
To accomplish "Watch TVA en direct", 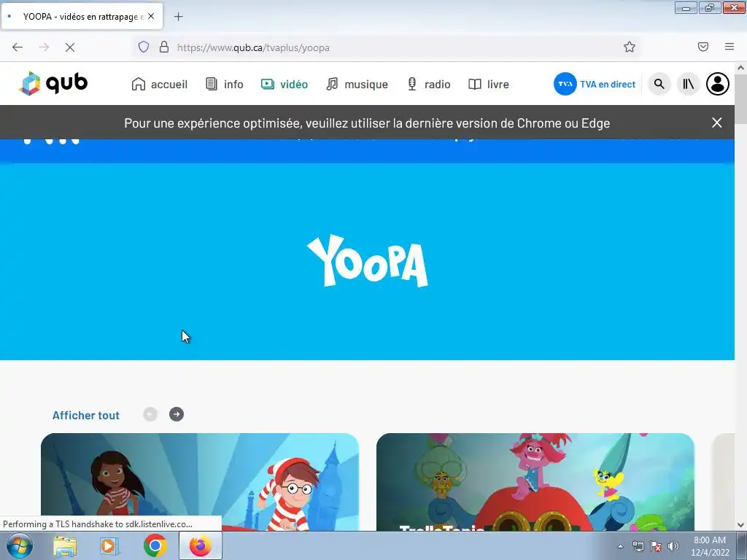I will point(595,85).
